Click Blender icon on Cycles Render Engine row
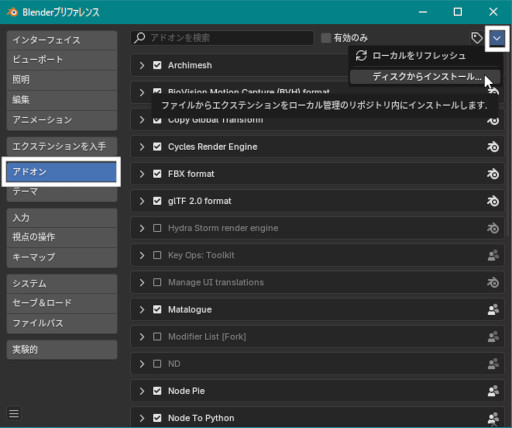Image resolution: width=512 pixels, height=428 pixels. (493, 147)
